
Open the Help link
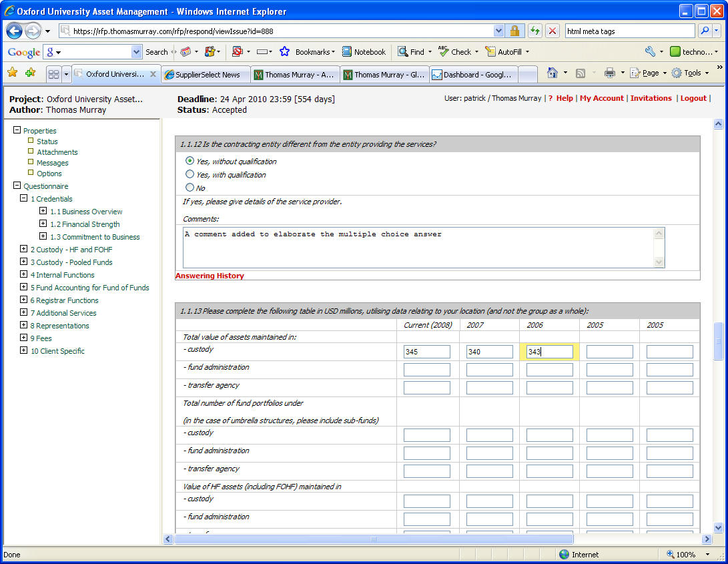(565, 98)
